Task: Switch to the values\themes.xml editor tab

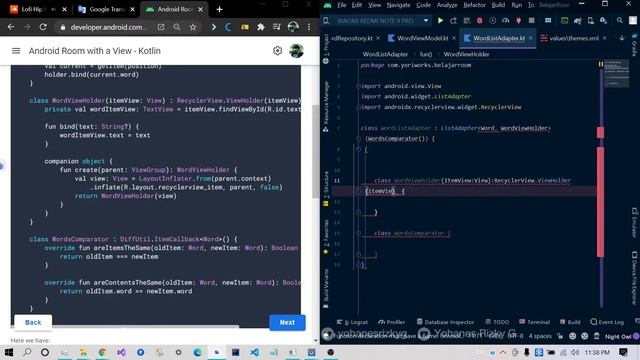Action: pyautogui.click(x=573, y=38)
